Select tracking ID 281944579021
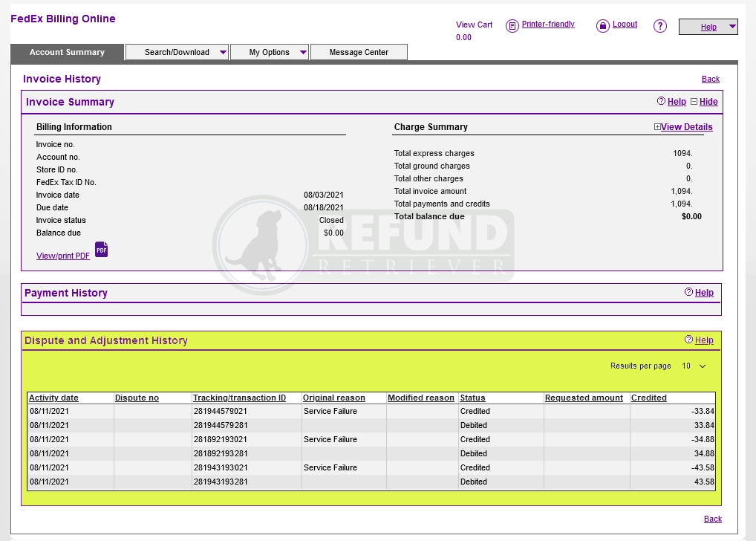 click(x=221, y=411)
